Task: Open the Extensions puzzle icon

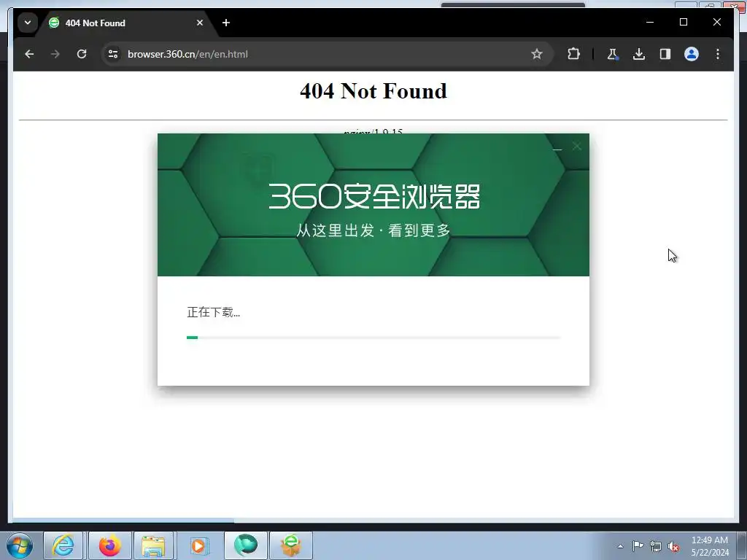Action: pyautogui.click(x=573, y=54)
